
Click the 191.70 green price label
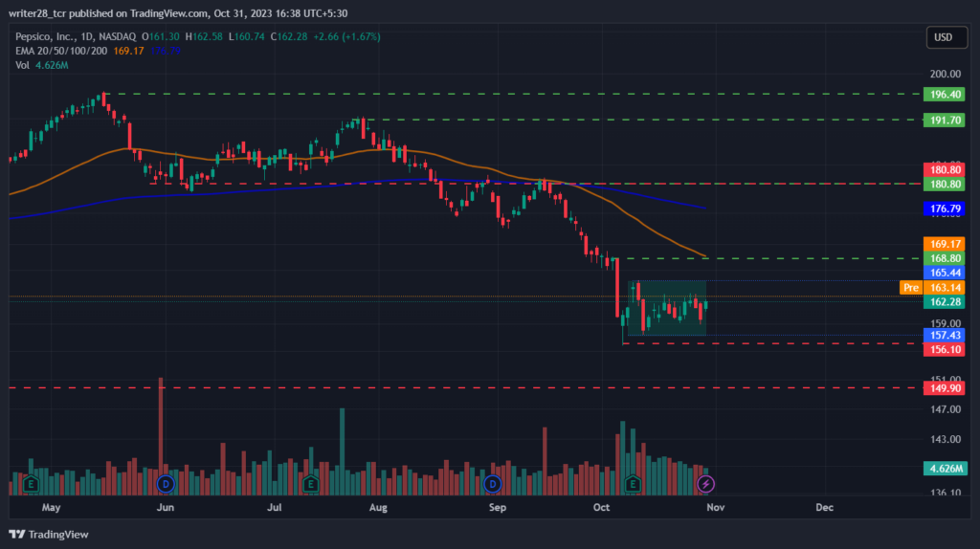coord(945,120)
